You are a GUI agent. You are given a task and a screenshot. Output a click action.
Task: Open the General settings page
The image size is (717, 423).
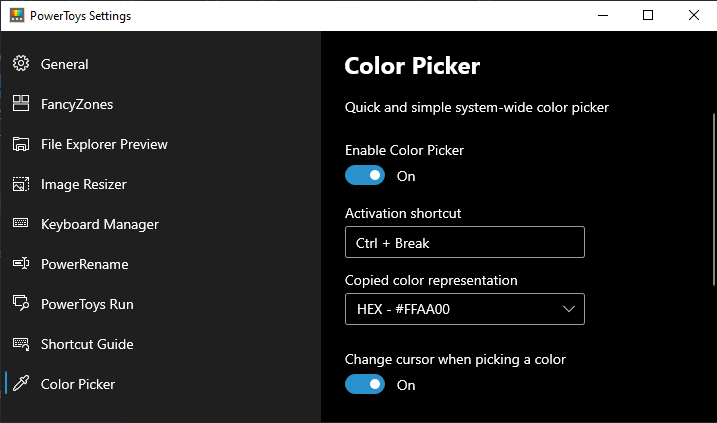coord(160,64)
